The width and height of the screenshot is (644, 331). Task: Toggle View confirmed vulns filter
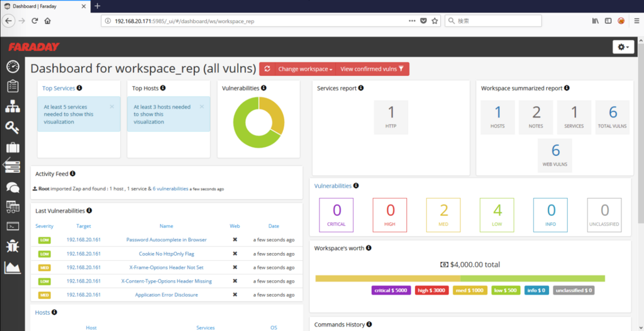(x=372, y=69)
